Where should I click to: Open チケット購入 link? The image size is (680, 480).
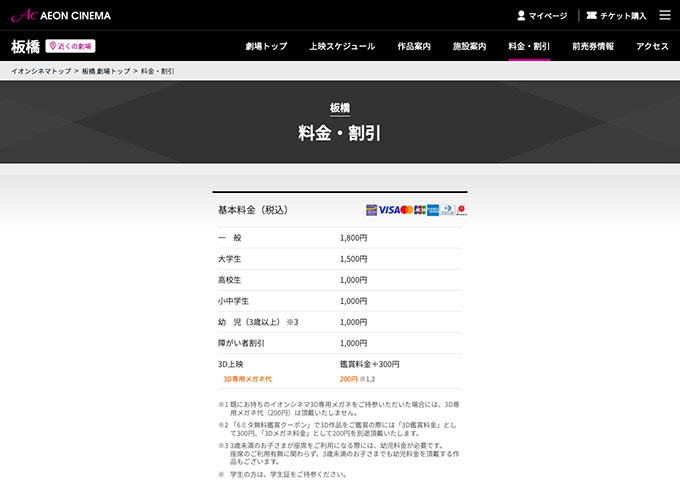[x=623, y=16]
